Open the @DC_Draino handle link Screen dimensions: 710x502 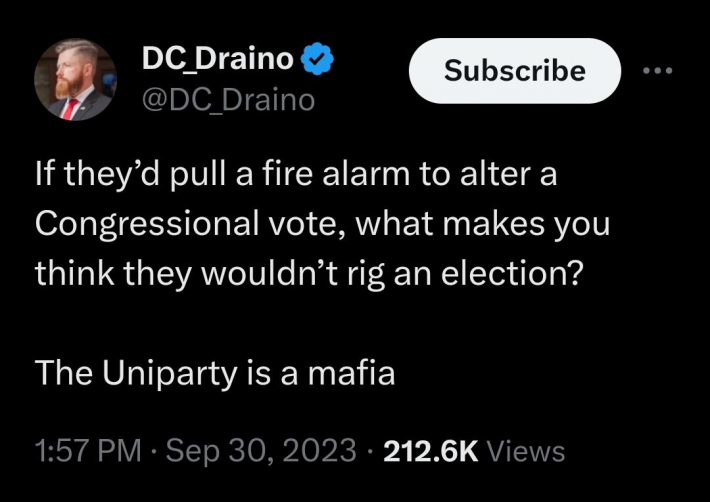click(228, 100)
